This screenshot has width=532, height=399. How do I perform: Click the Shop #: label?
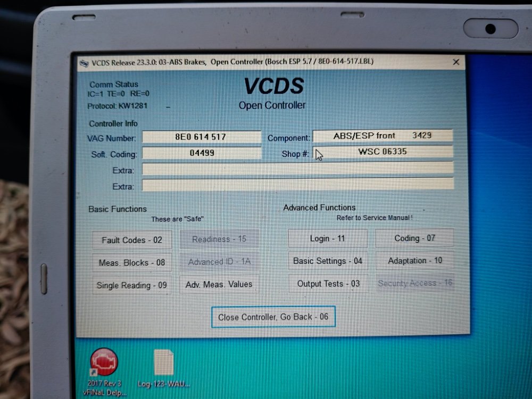coord(295,154)
